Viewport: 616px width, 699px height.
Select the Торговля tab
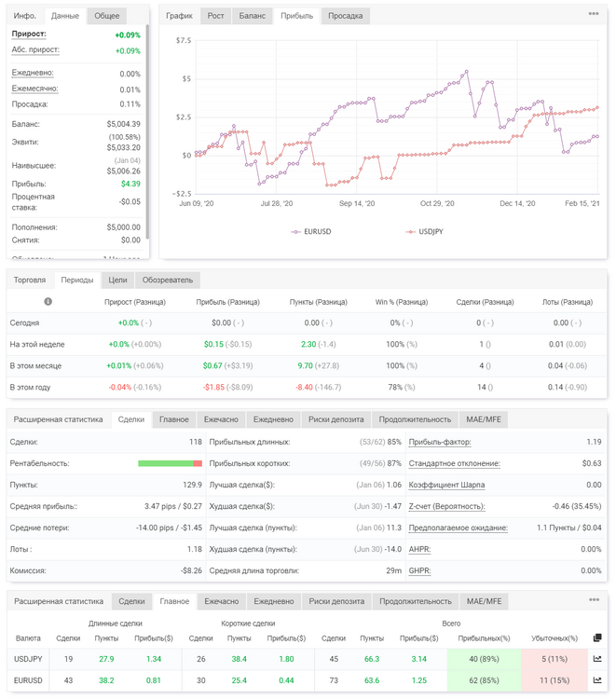(30, 280)
